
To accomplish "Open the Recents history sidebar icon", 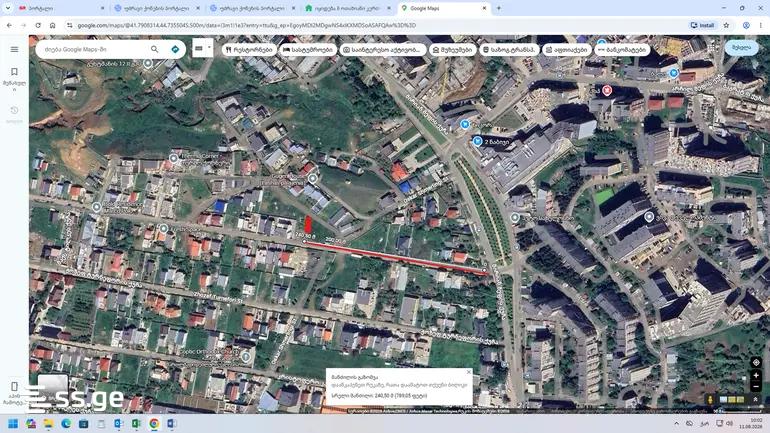I will (14, 110).
